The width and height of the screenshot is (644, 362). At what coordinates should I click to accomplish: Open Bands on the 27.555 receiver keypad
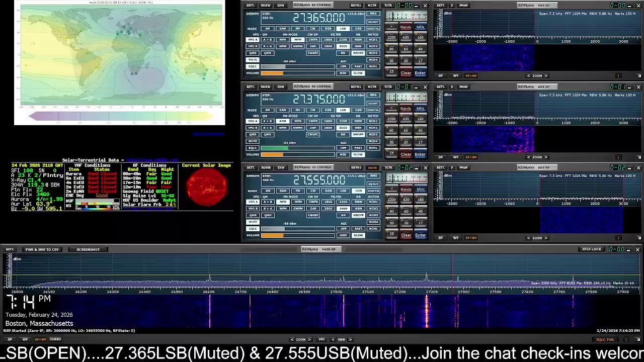coord(406,189)
